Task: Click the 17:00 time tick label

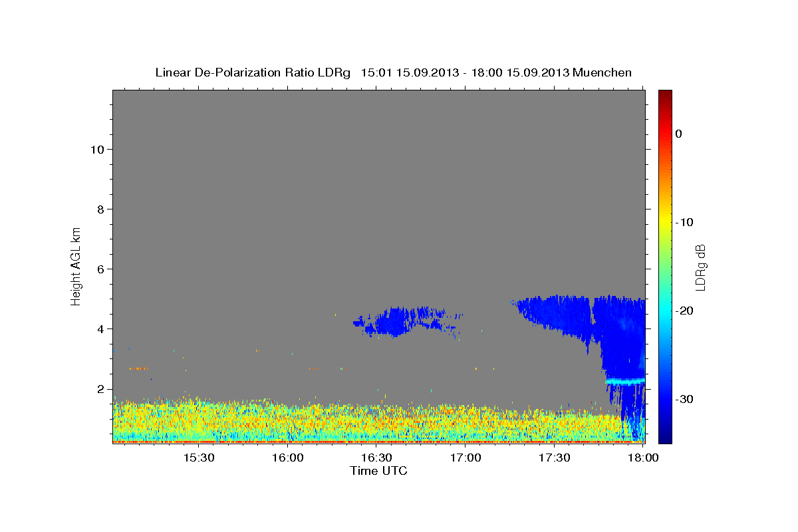Action: (466, 458)
